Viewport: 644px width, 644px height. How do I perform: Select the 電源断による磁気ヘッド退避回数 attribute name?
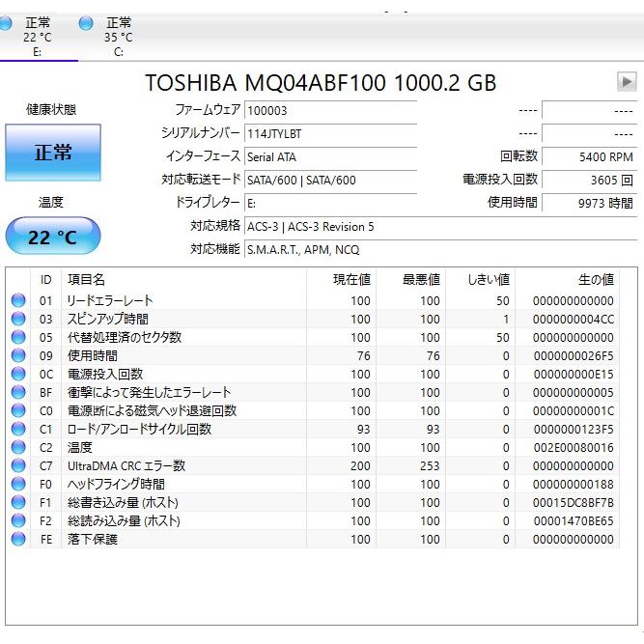[152, 410]
